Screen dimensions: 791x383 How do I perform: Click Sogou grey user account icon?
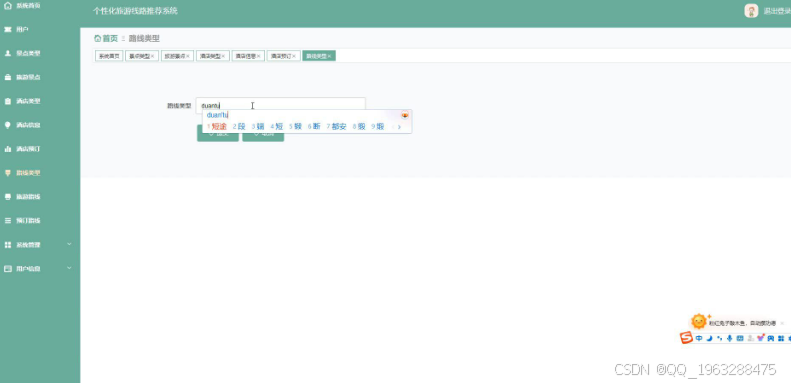751,338
